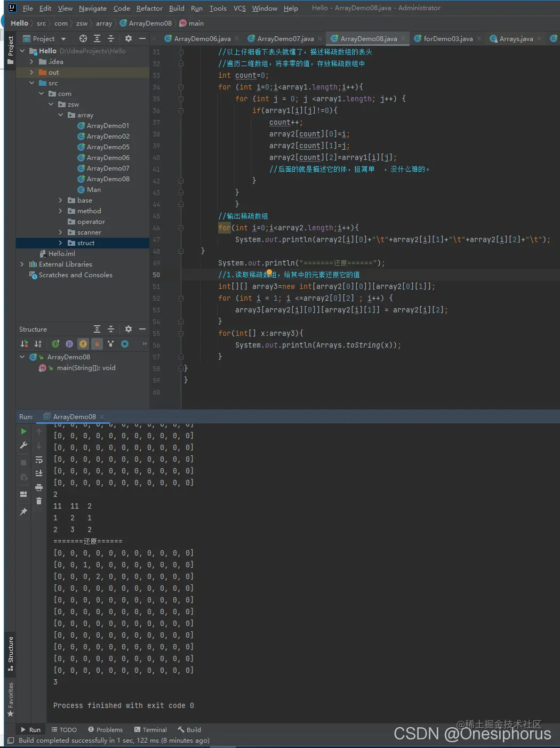The width and height of the screenshot is (560, 748).
Task: Pin the Run tab with pin icon
Action: [23, 512]
